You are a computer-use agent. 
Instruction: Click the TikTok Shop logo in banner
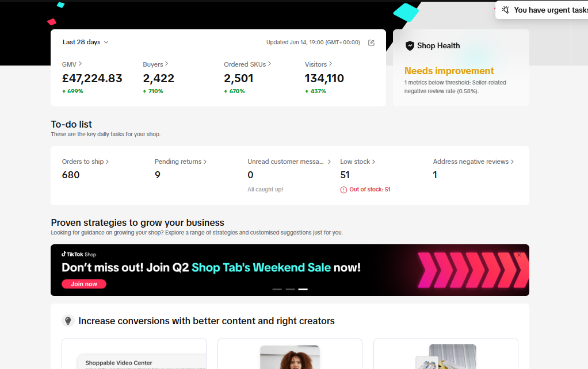(x=79, y=254)
